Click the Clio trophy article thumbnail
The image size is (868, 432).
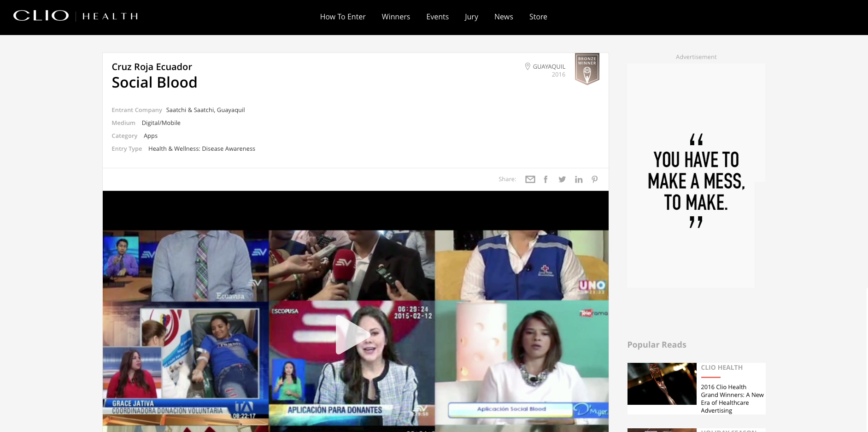tap(662, 384)
